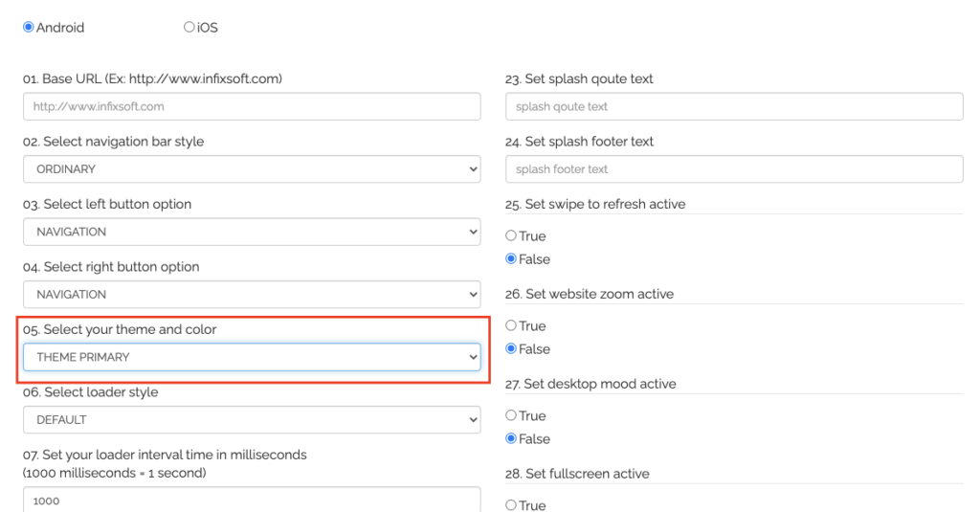Open the theme and color dropdown
This screenshot has width=980, height=512.
[x=252, y=357]
